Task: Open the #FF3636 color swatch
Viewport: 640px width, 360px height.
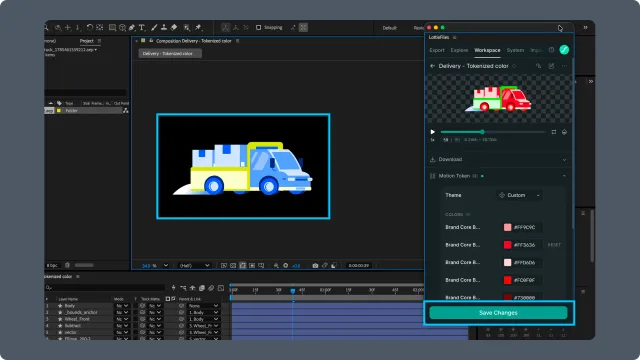Action: (x=507, y=245)
